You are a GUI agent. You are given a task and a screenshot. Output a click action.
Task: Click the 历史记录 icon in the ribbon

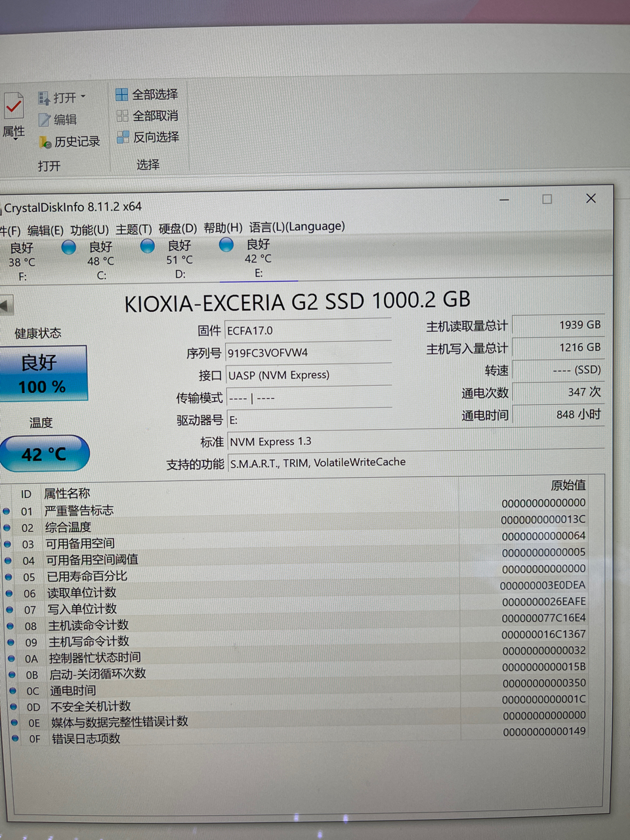(x=45, y=142)
